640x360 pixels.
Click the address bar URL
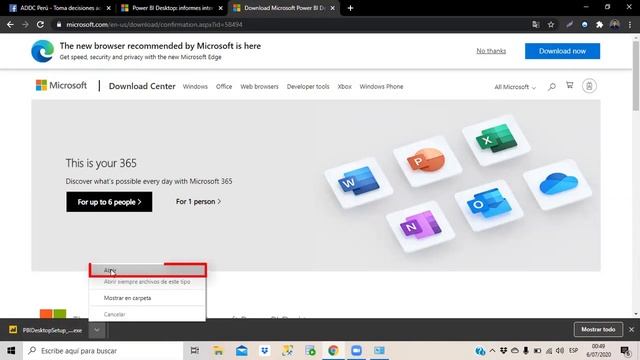[x=154, y=24]
